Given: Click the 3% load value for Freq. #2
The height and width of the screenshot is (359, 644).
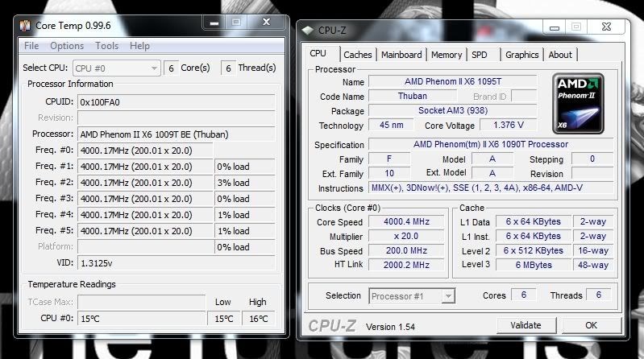Looking at the screenshot, I should [x=244, y=183].
